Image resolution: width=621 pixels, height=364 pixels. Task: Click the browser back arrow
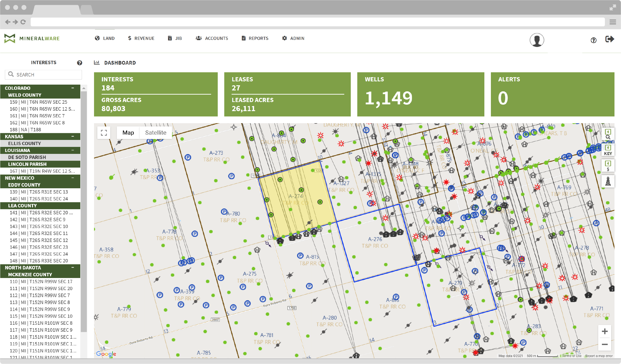(8, 22)
